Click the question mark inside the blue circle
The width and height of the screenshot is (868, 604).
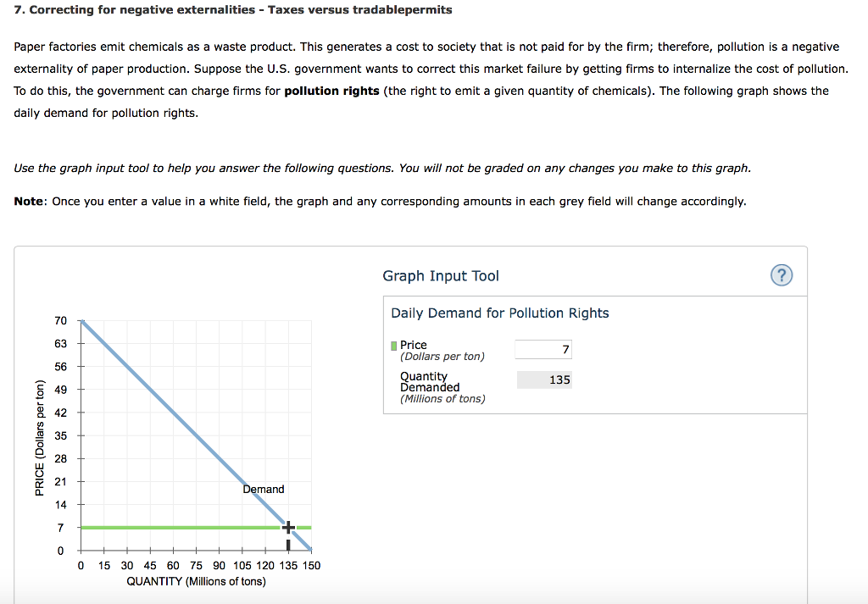point(781,275)
